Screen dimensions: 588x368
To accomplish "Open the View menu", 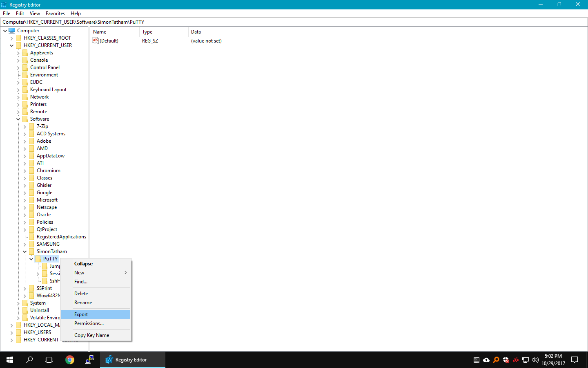I will tap(35, 13).
